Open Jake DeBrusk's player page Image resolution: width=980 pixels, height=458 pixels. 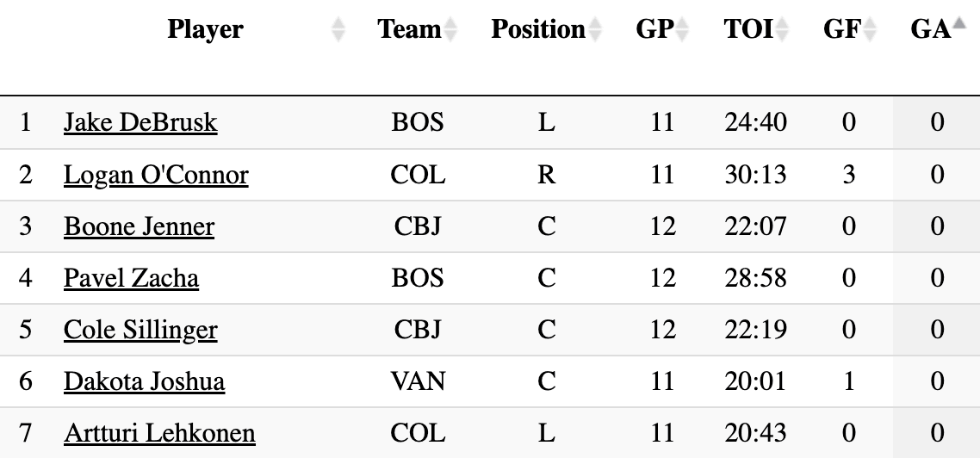pos(140,123)
